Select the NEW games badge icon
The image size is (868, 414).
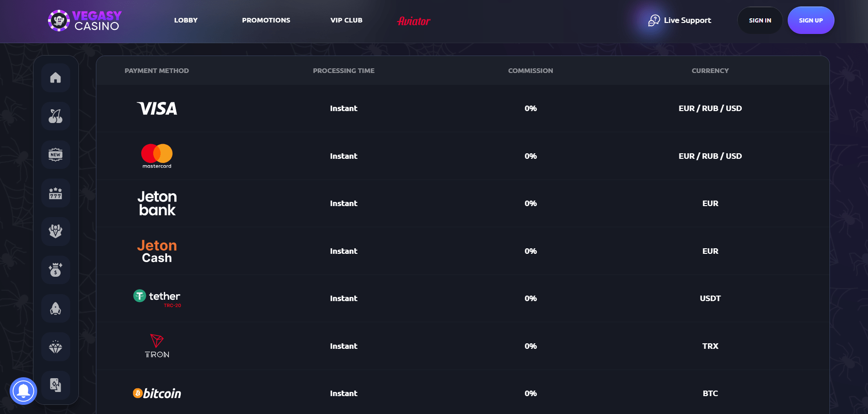point(56,155)
